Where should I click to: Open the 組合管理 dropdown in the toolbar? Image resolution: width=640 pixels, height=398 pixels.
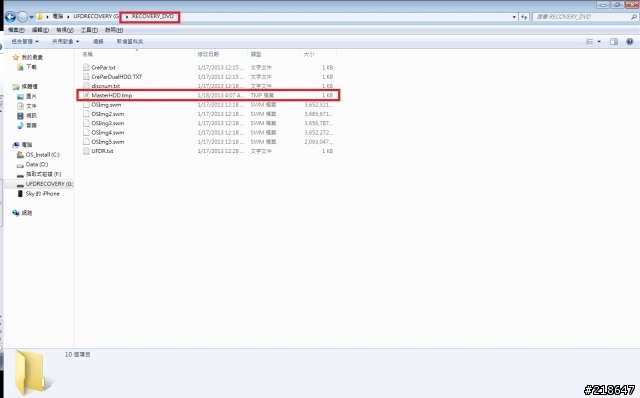25,42
